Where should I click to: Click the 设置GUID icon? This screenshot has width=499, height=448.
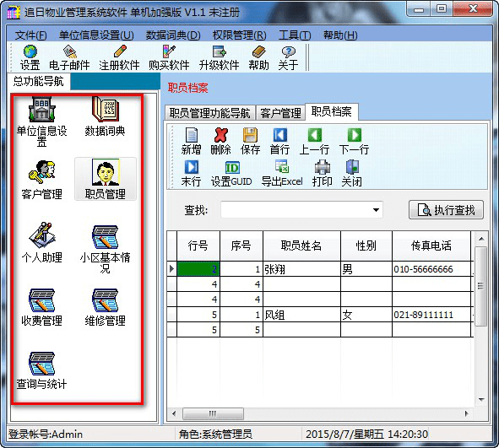pyautogui.click(x=231, y=173)
